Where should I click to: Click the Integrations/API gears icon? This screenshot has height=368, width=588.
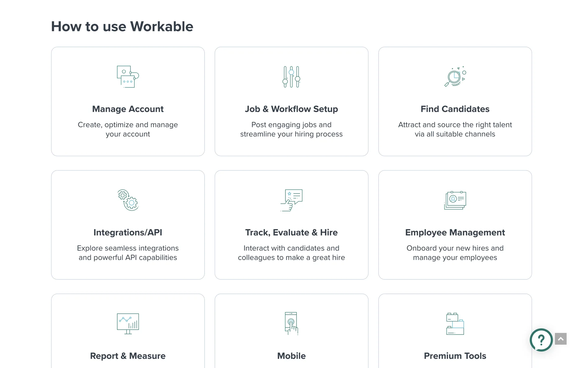[128, 200]
